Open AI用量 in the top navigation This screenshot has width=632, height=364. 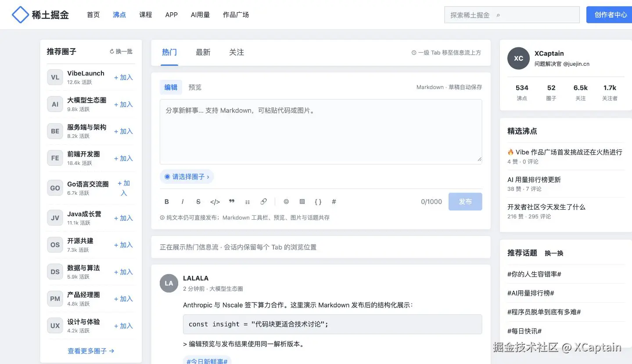pos(200,15)
